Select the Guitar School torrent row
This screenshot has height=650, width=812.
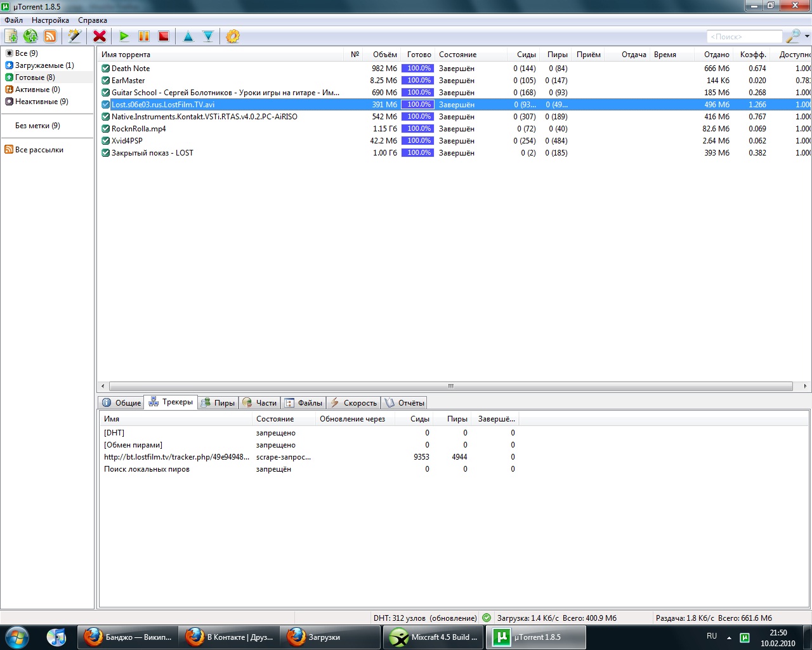click(x=454, y=93)
